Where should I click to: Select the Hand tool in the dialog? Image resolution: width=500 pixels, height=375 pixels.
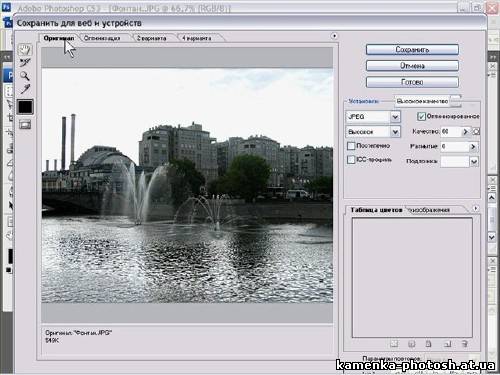(25, 50)
